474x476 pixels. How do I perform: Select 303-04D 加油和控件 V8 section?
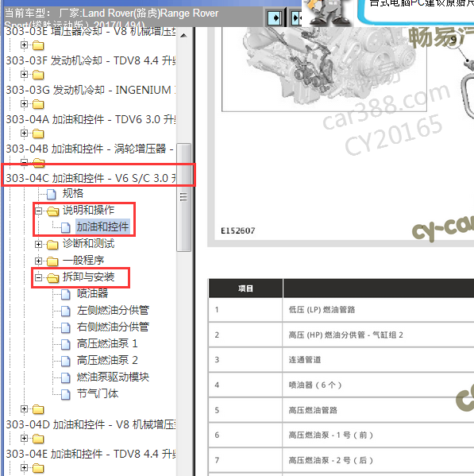[x=91, y=424]
